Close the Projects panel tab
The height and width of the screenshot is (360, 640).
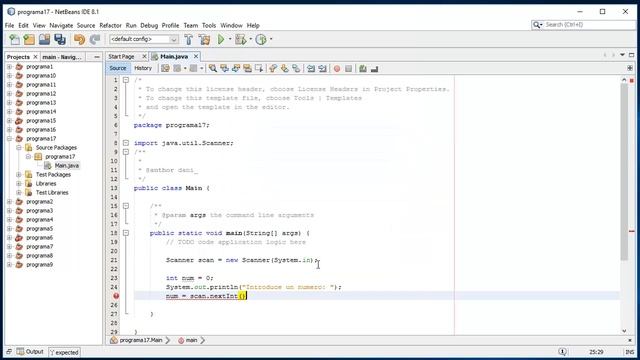click(35, 57)
